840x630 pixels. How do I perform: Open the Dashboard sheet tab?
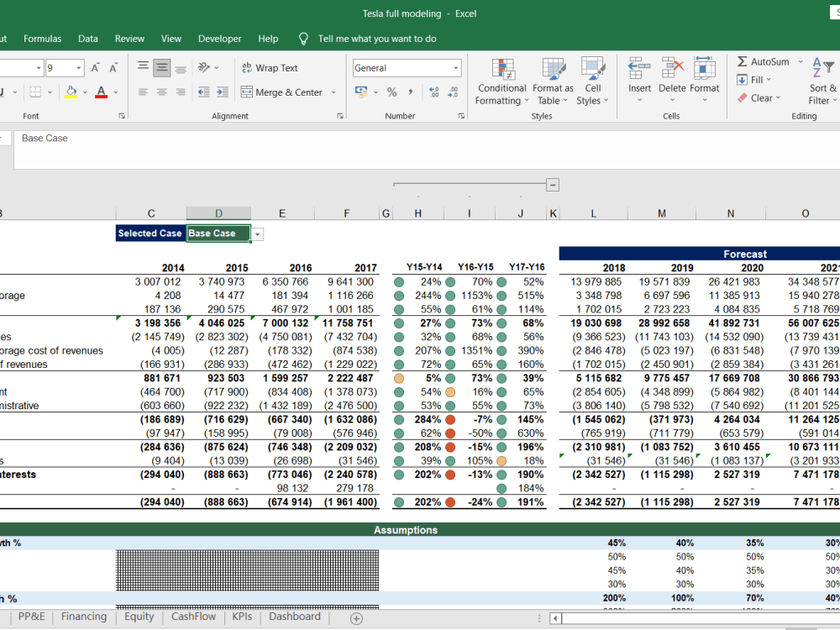pyautogui.click(x=294, y=616)
